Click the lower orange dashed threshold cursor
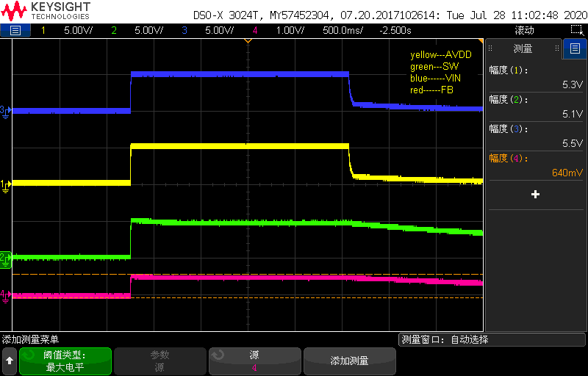Image resolution: width=588 pixels, height=376 pixels. 248,298
